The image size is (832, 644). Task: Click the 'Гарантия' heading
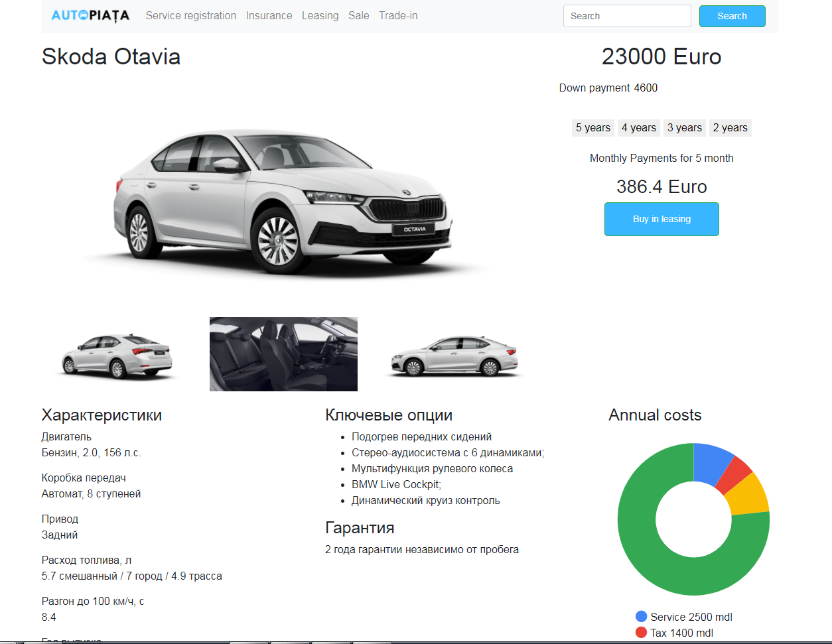[x=360, y=528]
